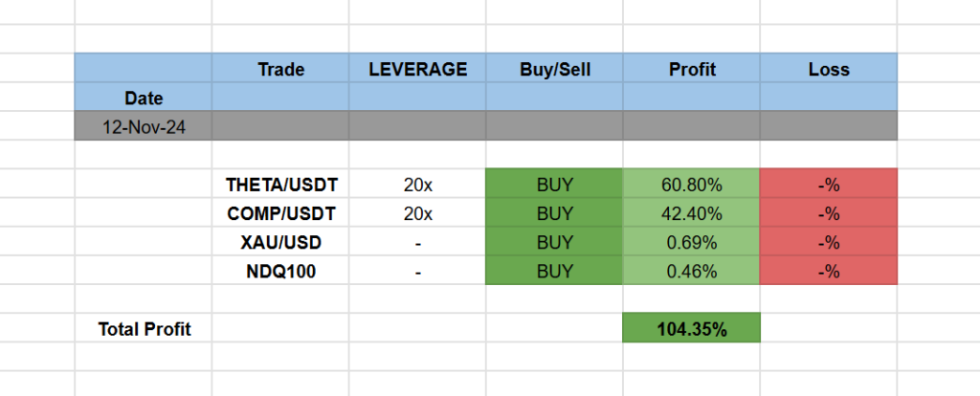980x396 pixels.
Task: Click the 20x leverage for THETA/USDT
Action: 417,184
